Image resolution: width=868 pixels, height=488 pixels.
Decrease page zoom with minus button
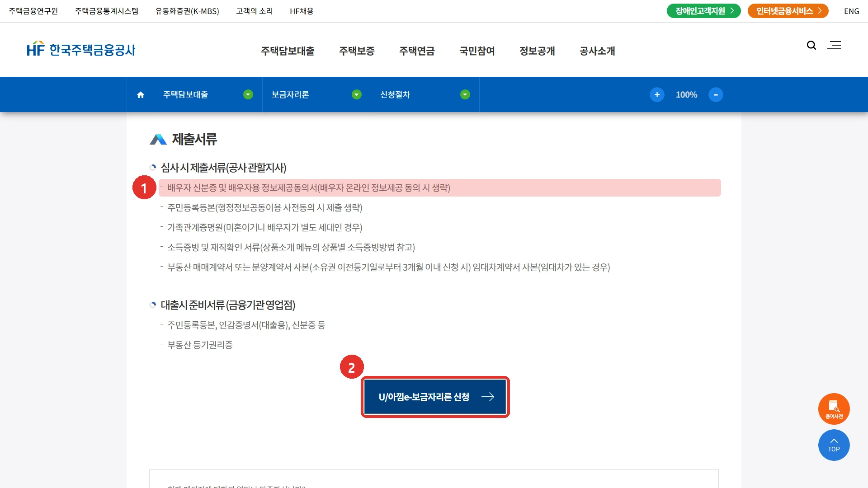716,94
